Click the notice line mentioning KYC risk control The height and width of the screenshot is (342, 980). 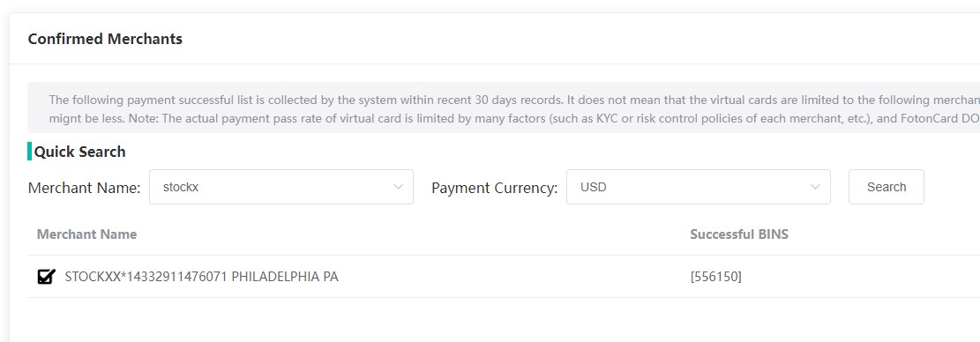coord(514,118)
